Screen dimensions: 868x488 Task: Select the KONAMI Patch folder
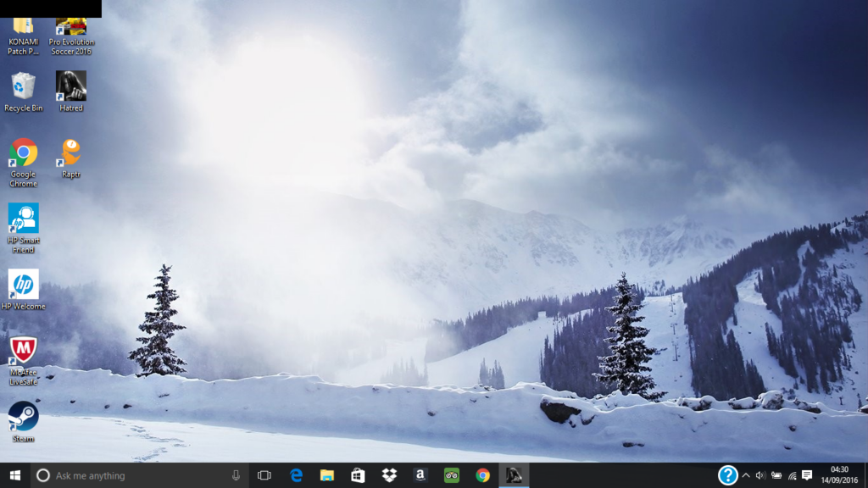(x=23, y=27)
